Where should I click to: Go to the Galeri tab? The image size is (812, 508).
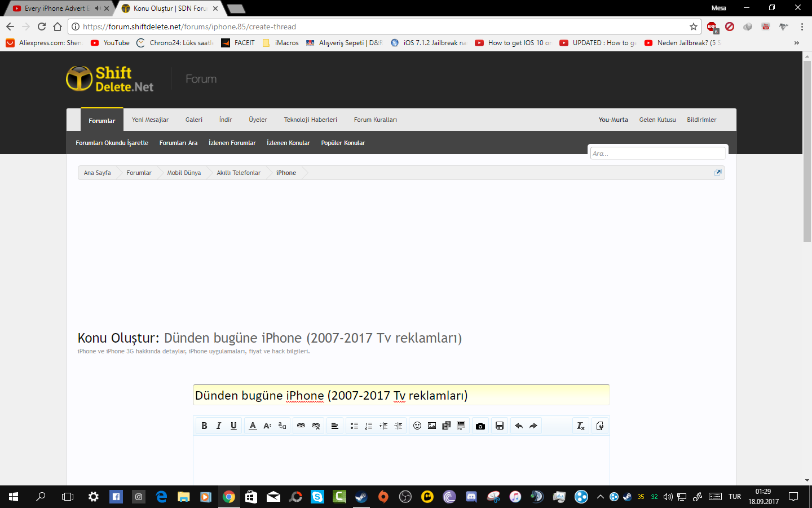pos(194,120)
